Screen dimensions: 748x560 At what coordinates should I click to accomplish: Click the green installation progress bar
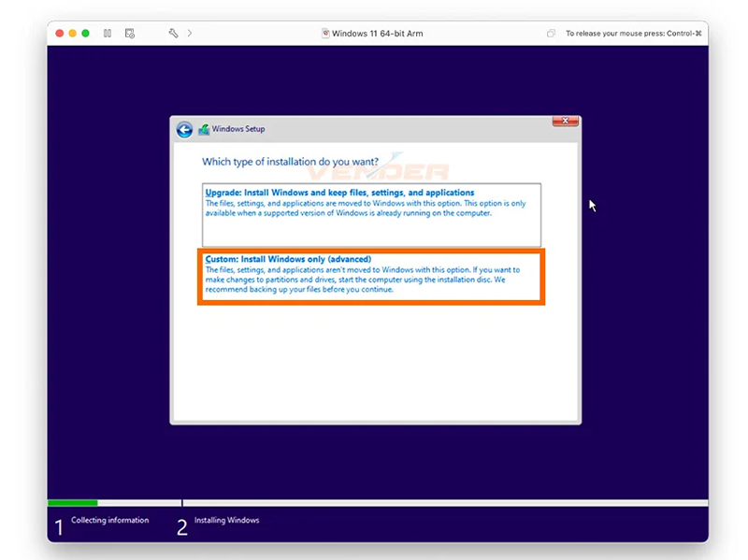(73, 503)
